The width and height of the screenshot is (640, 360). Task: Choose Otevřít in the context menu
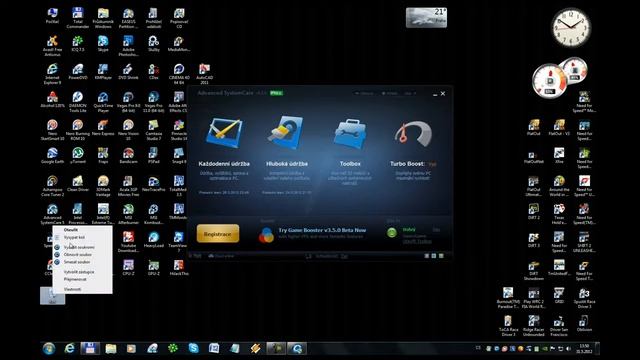click(71, 230)
